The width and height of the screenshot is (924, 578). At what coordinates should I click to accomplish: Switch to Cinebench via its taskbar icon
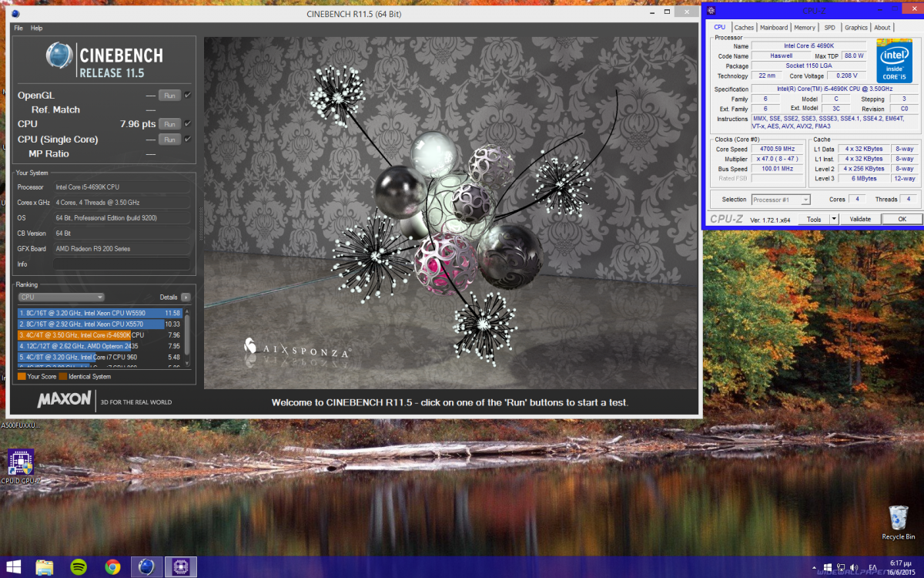[x=146, y=567]
